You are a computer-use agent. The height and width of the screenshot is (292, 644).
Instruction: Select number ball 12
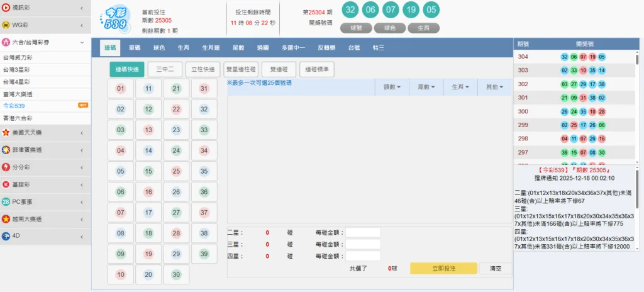(x=148, y=109)
